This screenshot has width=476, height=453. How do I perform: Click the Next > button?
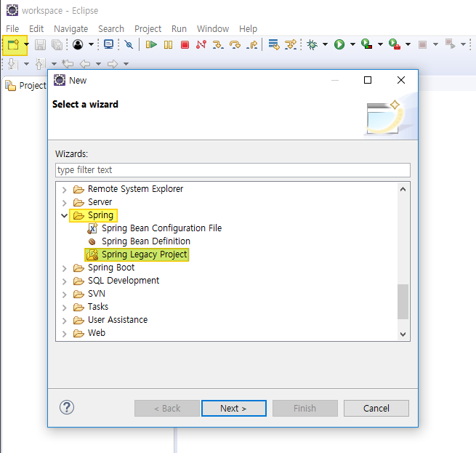pyautogui.click(x=234, y=409)
